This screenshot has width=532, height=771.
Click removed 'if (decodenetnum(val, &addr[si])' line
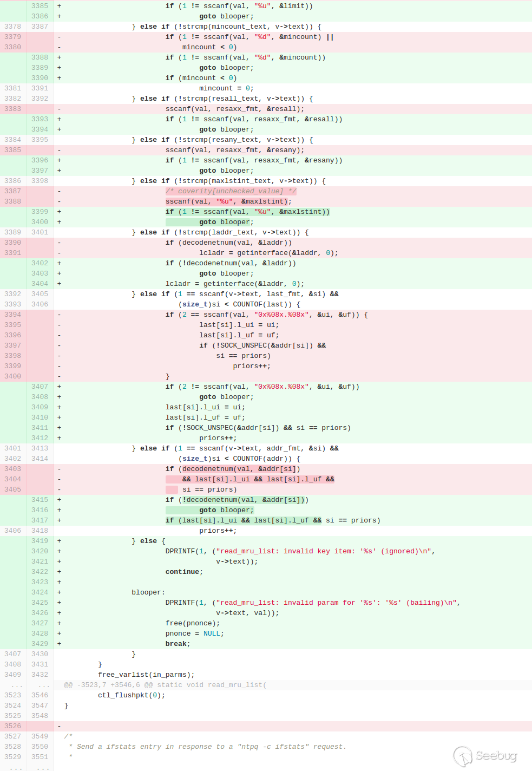coord(233,469)
